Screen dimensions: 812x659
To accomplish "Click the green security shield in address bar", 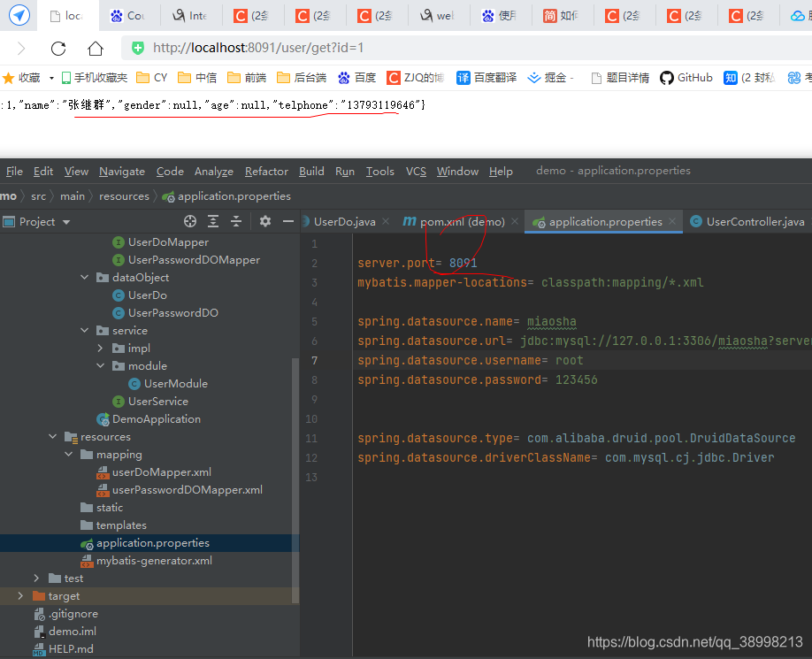I will coord(138,48).
